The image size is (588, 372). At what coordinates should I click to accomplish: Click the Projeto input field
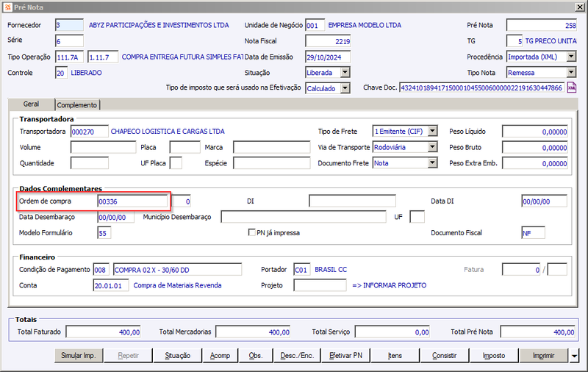(320, 285)
